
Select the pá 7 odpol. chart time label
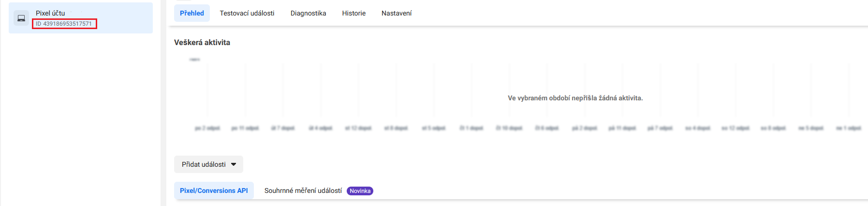coord(660,128)
